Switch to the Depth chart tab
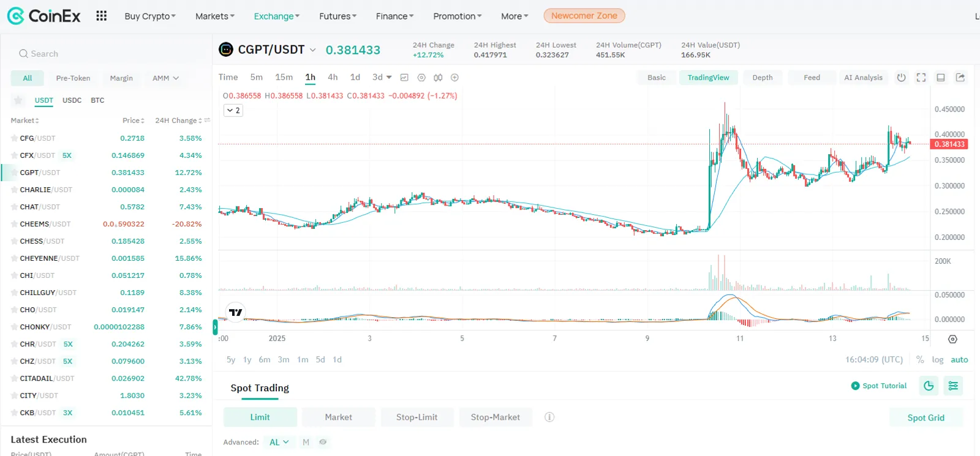Viewport: 980px width, 456px height. pos(763,78)
